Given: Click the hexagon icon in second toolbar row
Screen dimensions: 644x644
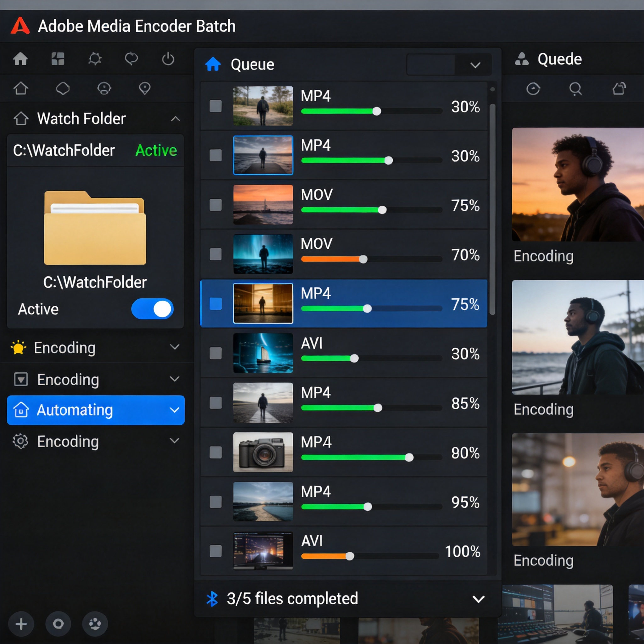Looking at the screenshot, I should pos(63,89).
